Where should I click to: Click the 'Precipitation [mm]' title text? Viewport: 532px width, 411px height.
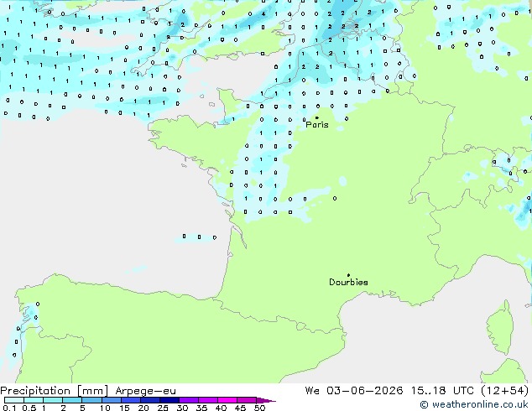coord(55,391)
